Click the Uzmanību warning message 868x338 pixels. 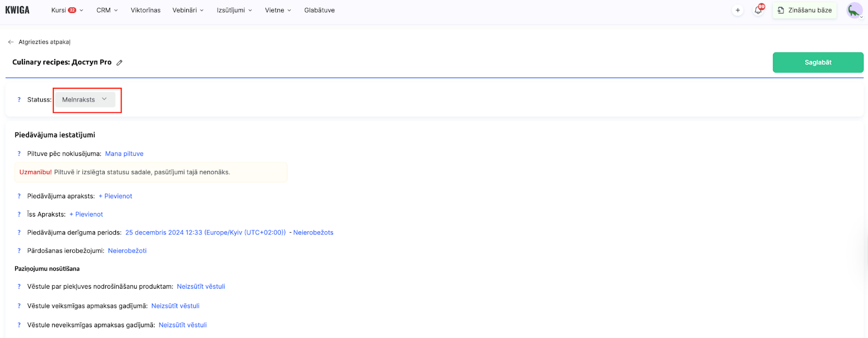[151, 173]
